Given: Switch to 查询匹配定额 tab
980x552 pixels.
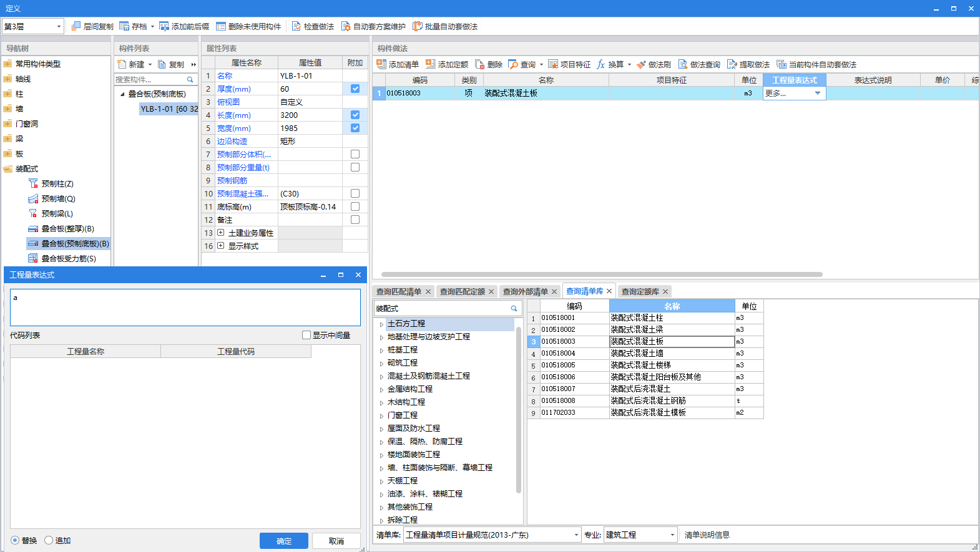Looking at the screenshot, I should 462,291.
